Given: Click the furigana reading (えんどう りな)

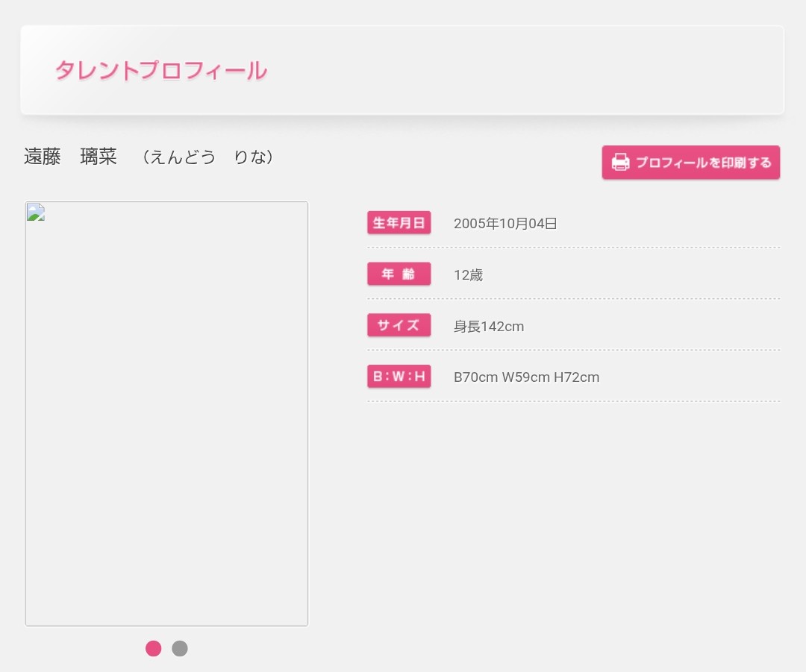Looking at the screenshot, I should 207,157.
